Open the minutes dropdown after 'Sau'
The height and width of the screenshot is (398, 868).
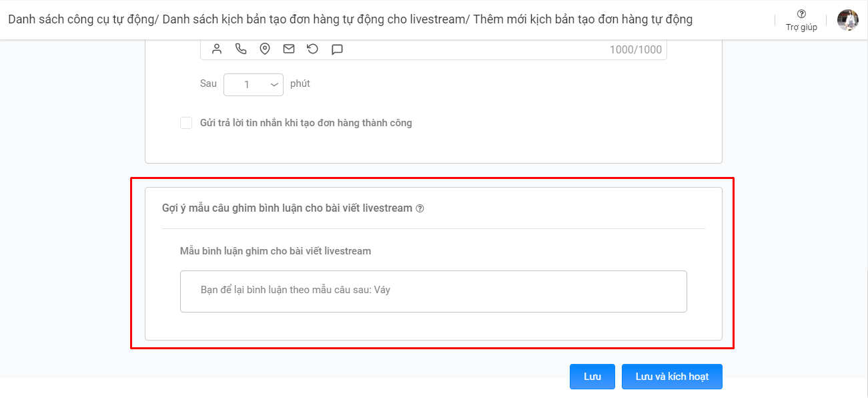[x=254, y=84]
